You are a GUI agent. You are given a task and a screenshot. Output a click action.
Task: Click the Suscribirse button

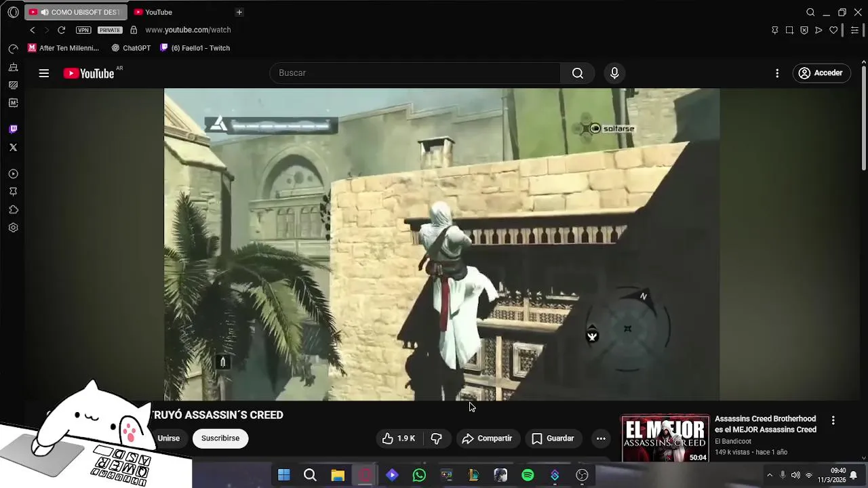[x=220, y=439]
